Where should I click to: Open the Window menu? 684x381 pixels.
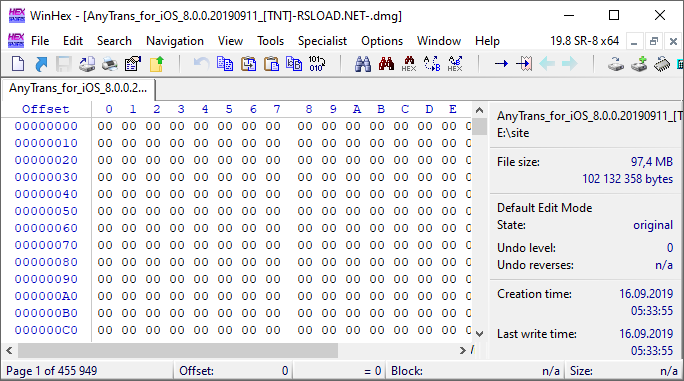coord(439,41)
